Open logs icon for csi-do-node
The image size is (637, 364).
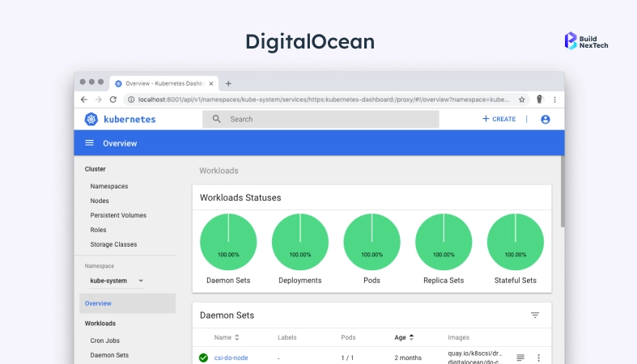tap(520, 358)
